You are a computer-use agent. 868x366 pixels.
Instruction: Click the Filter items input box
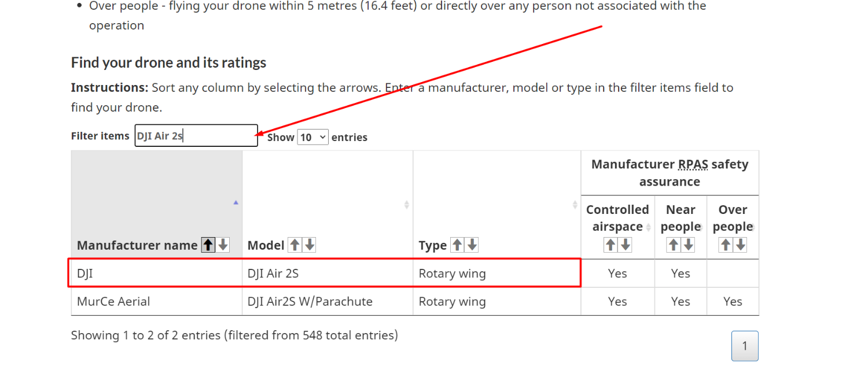coord(196,135)
